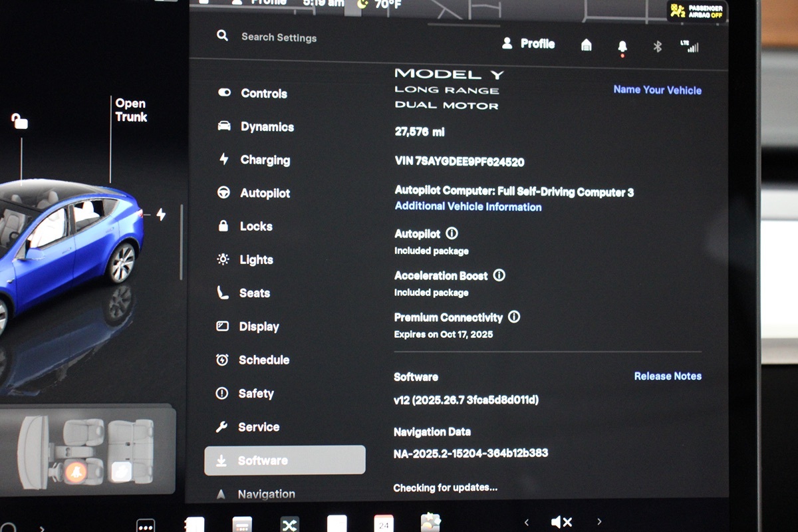Open the Profile dropdown
The height and width of the screenshot is (532, 798).
pyautogui.click(x=529, y=44)
